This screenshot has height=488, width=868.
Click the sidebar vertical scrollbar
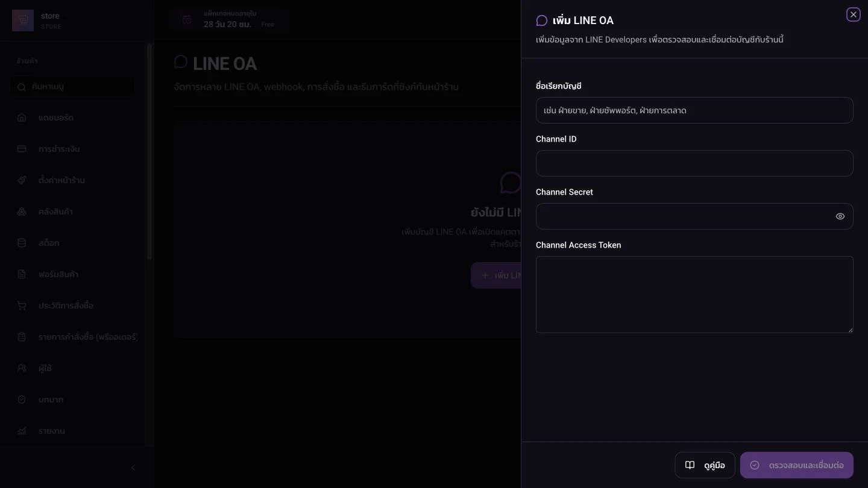pyautogui.click(x=149, y=151)
